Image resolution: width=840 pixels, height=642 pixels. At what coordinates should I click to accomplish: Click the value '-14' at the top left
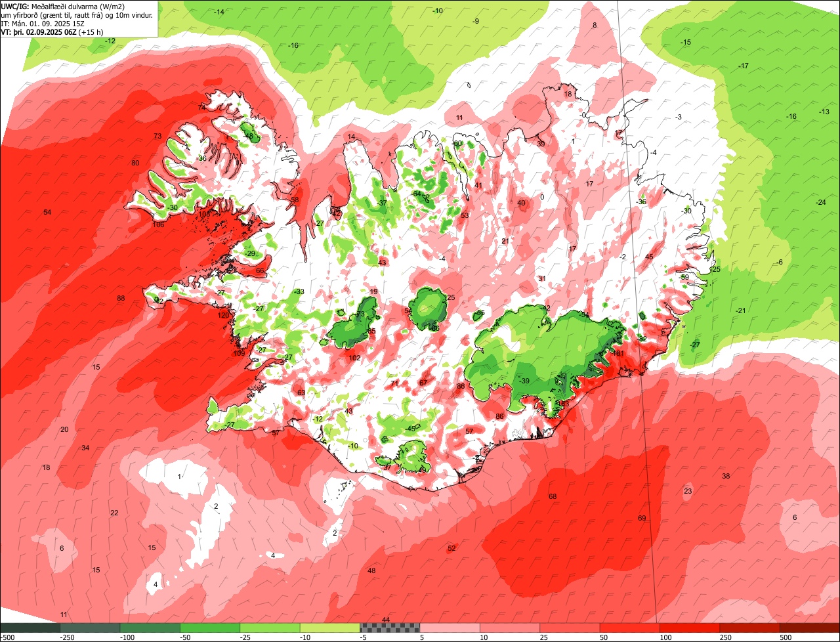tap(219, 12)
